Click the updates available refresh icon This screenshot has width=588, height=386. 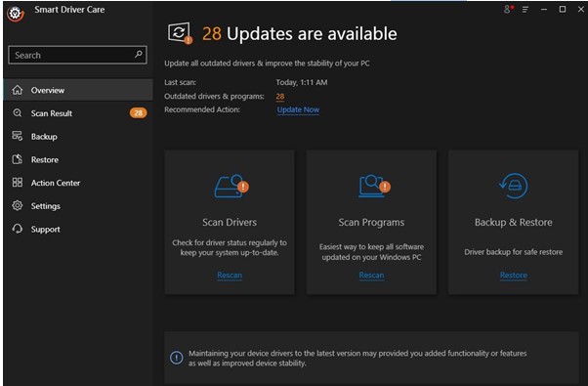pos(180,33)
